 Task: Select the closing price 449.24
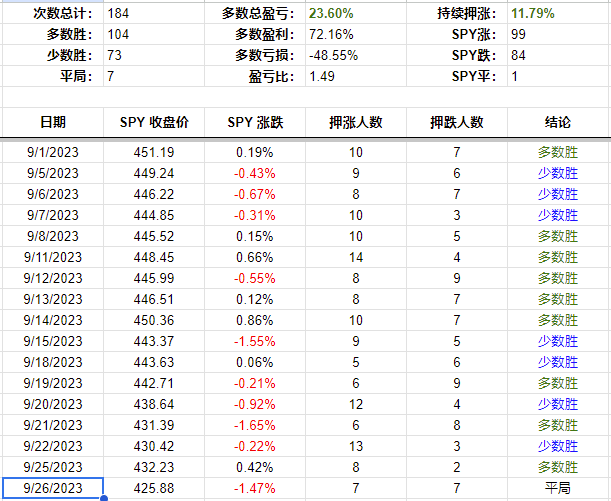(x=154, y=173)
